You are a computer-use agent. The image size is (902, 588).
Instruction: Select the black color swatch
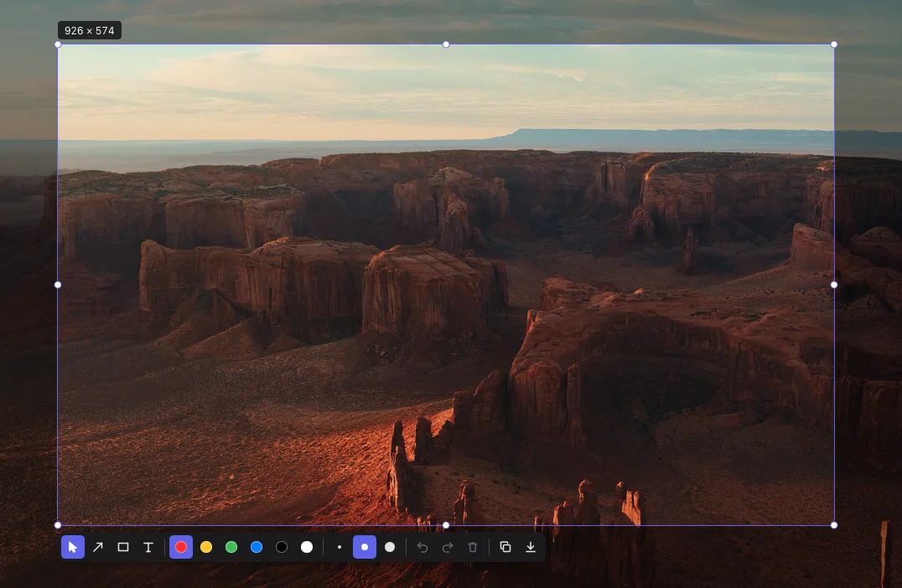pyautogui.click(x=282, y=547)
